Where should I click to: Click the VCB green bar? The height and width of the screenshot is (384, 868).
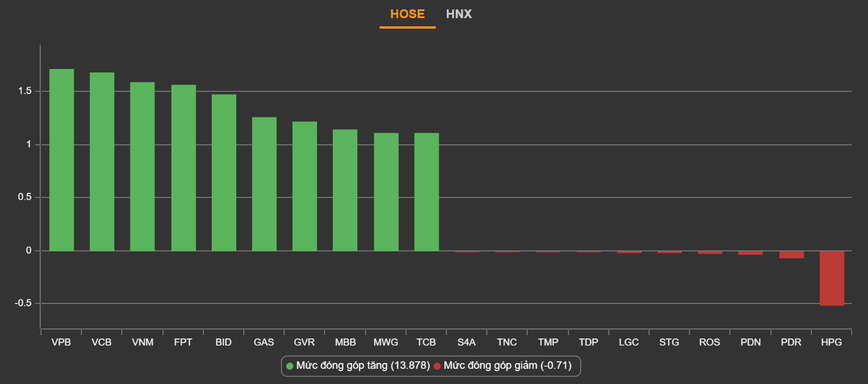[102, 161]
